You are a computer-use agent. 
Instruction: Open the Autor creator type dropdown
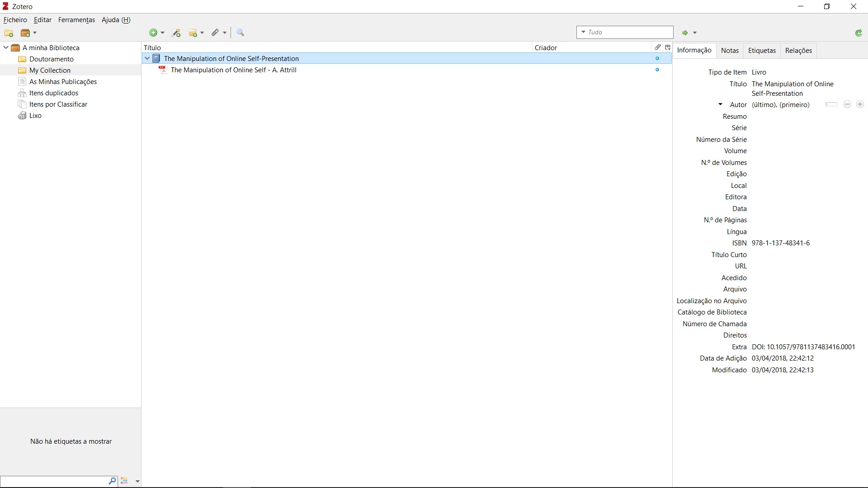click(x=720, y=104)
